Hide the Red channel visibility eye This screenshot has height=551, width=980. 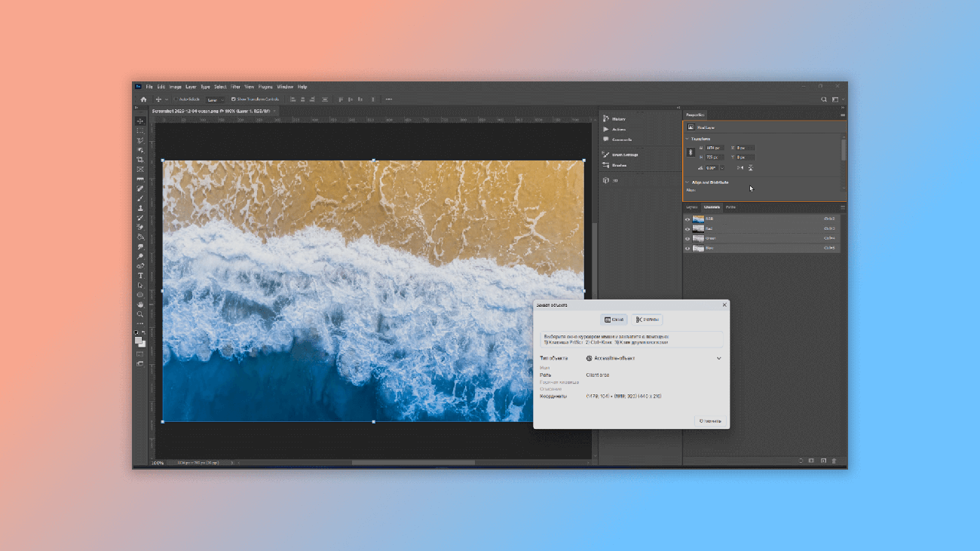pyautogui.click(x=688, y=228)
